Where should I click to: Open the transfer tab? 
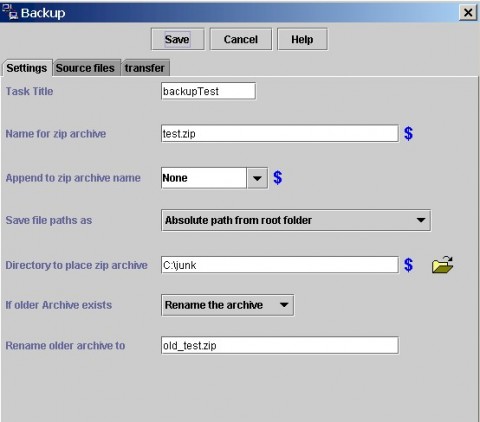coord(145,68)
